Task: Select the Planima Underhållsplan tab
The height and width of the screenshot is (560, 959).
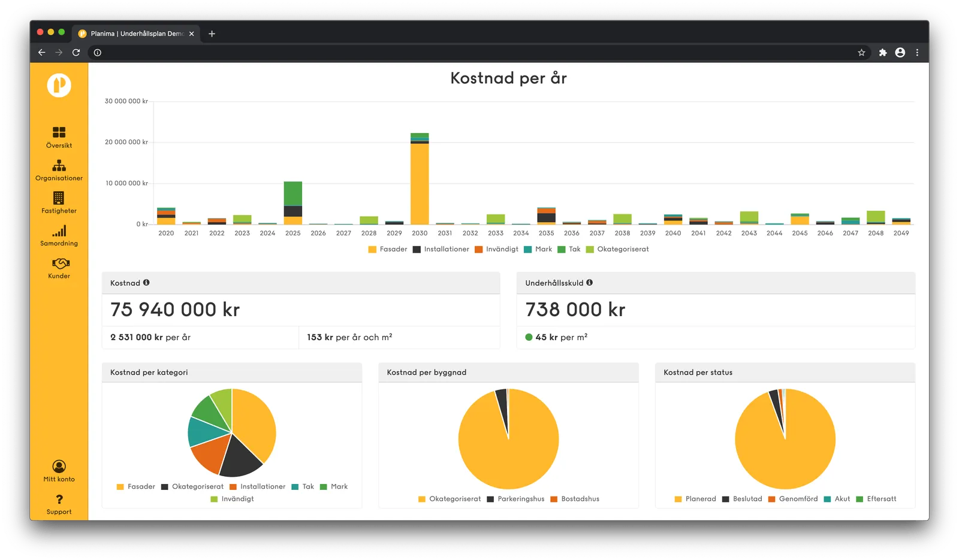Action: [x=137, y=34]
